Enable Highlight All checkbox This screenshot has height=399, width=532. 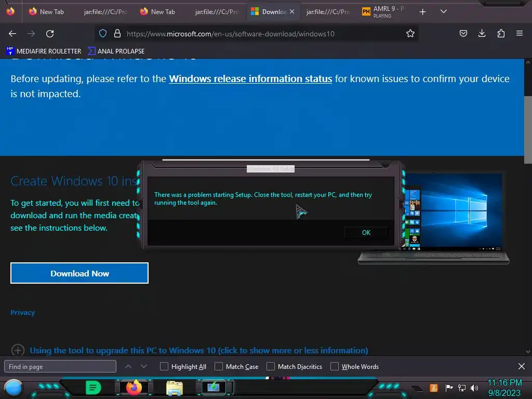click(164, 366)
